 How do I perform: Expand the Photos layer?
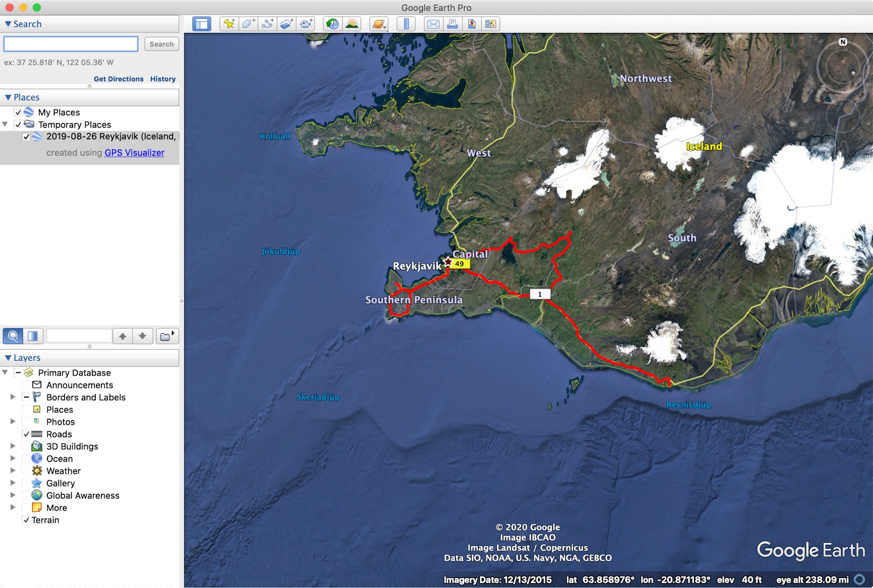tap(13, 421)
